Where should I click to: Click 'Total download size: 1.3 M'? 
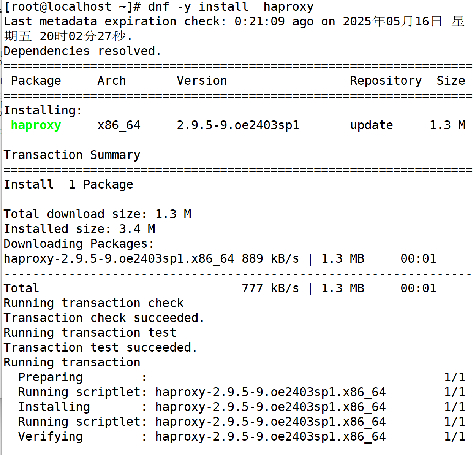[x=97, y=214]
